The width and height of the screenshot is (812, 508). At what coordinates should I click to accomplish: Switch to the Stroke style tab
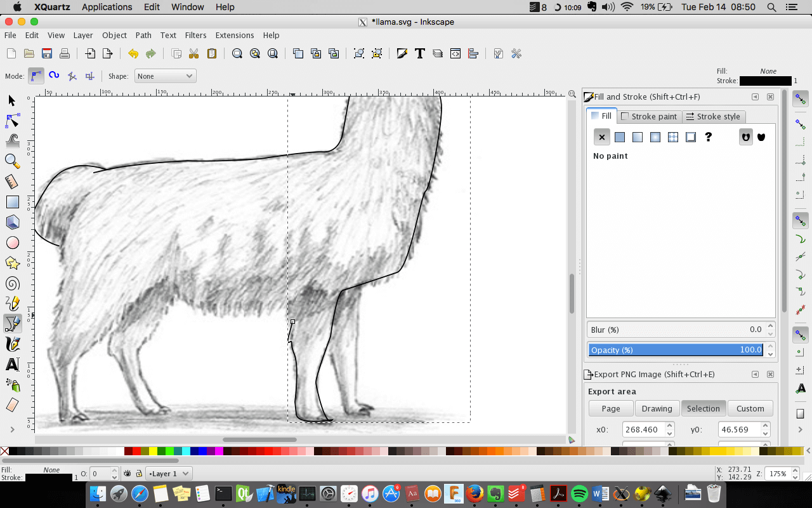click(713, 117)
